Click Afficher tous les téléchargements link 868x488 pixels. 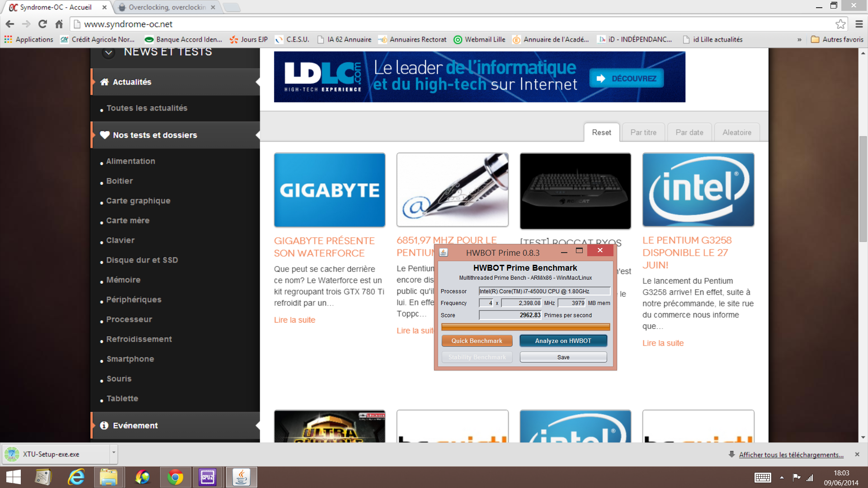tap(791, 455)
